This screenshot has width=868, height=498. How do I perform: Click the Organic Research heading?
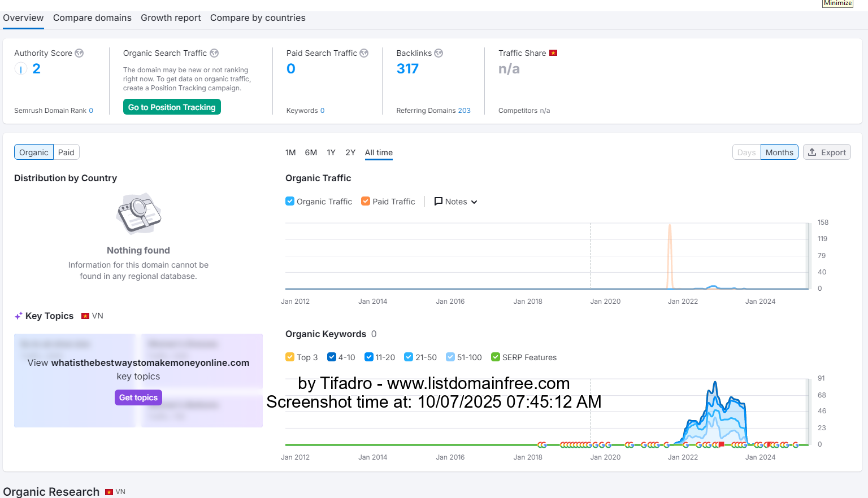tap(51, 492)
